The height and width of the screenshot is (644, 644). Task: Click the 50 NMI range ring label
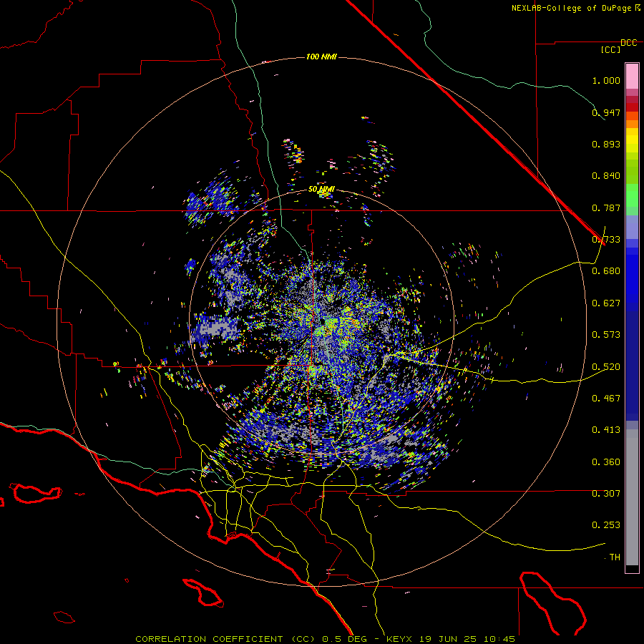click(x=321, y=190)
